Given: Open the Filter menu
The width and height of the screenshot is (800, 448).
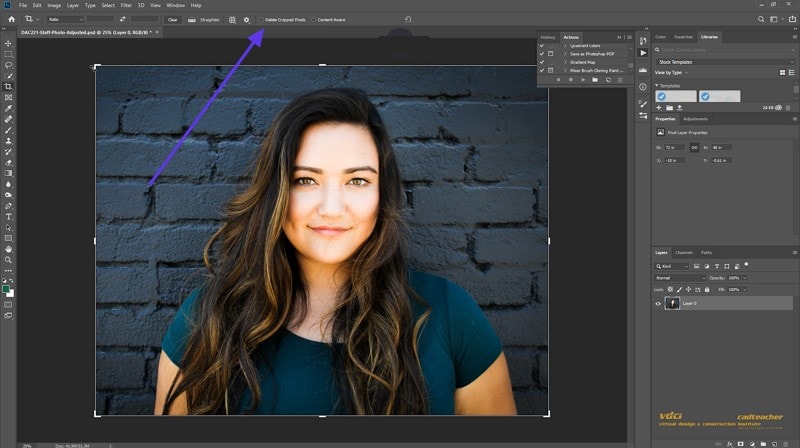Looking at the screenshot, I should (x=126, y=5).
